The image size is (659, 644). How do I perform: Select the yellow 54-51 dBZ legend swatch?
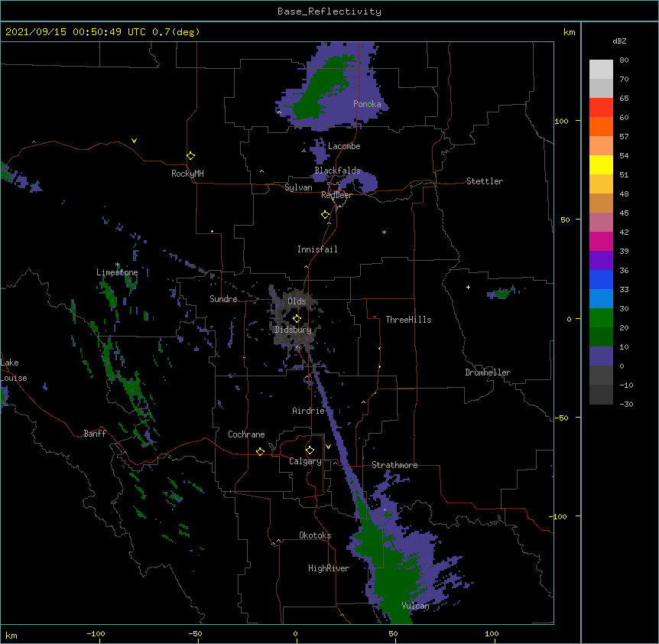pyautogui.click(x=601, y=164)
